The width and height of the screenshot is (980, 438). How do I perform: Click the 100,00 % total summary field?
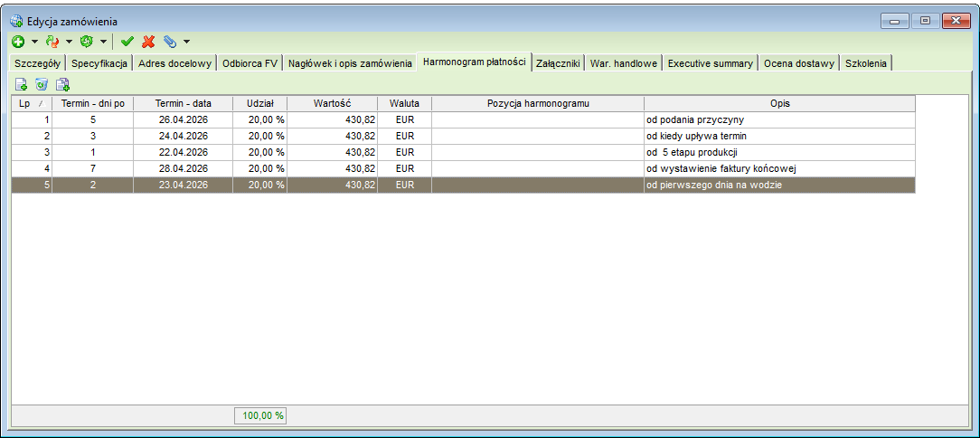pos(260,415)
